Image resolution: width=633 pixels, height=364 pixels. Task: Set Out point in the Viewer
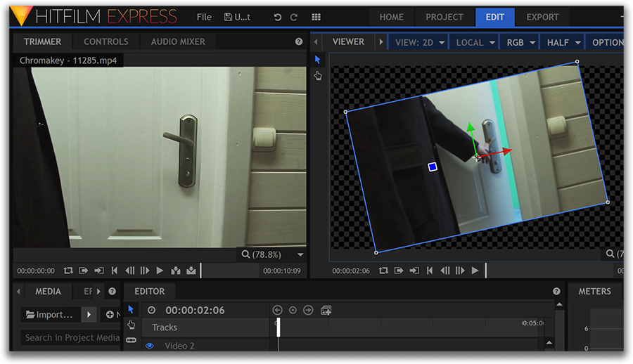tap(414, 271)
